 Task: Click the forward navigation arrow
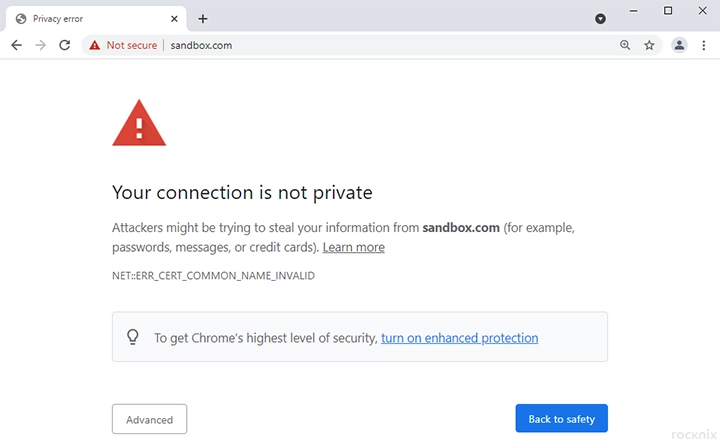coord(40,45)
